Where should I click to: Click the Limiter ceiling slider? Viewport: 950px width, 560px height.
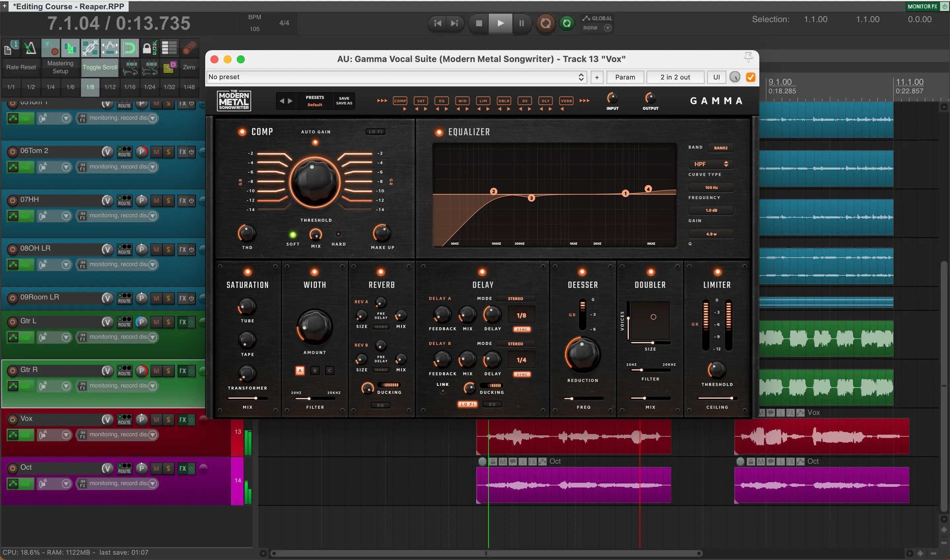coord(717,398)
